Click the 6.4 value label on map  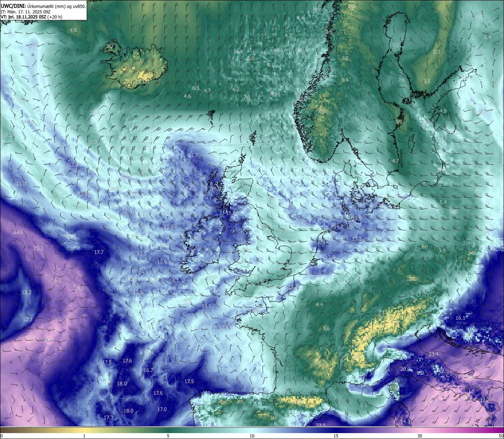coord(487,37)
